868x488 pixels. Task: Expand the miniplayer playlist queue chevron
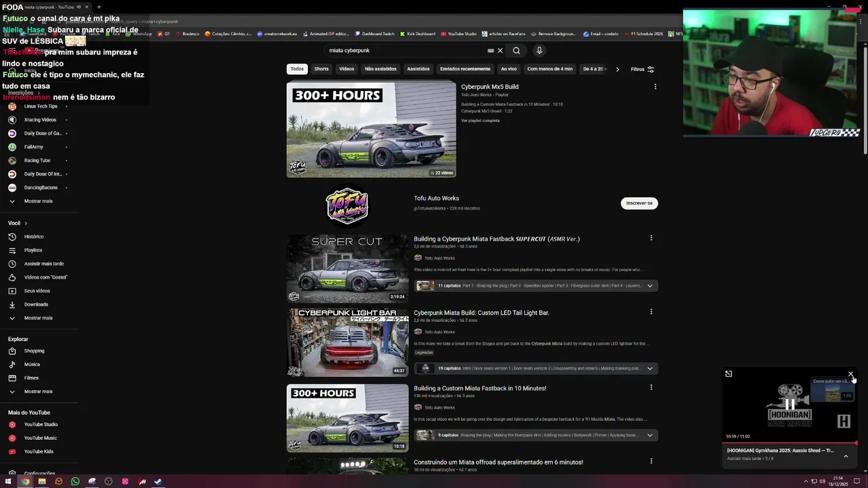coord(846,456)
